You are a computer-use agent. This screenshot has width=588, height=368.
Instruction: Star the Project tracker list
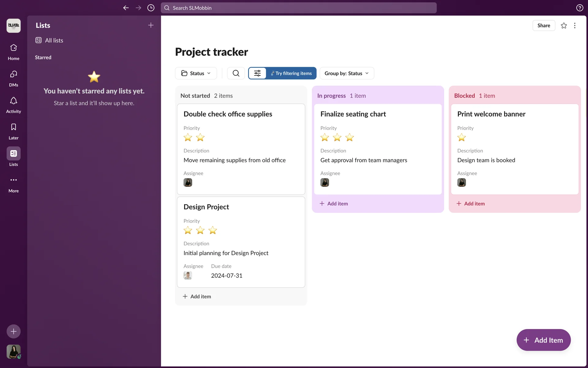point(563,26)
